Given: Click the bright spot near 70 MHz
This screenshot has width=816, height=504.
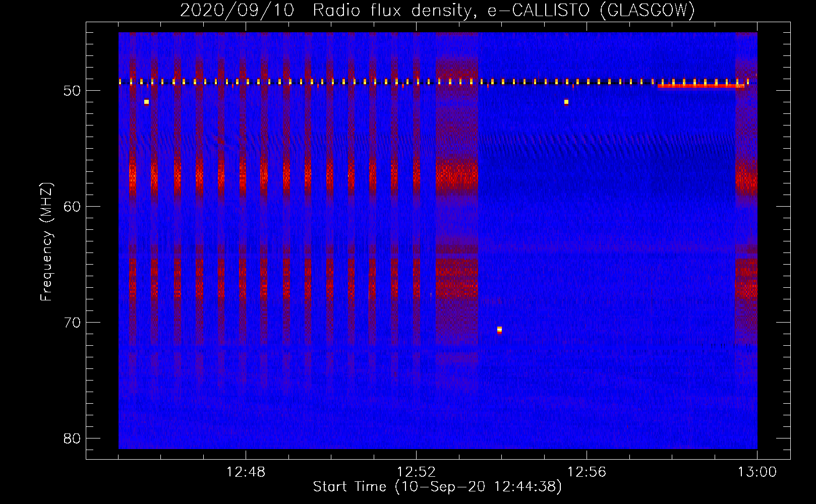Looking at the screenshot, I should (x=499, y=330).
